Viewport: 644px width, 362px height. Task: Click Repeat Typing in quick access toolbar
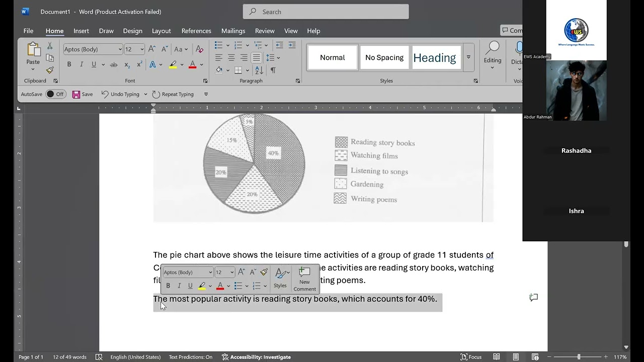coord(173,94)
